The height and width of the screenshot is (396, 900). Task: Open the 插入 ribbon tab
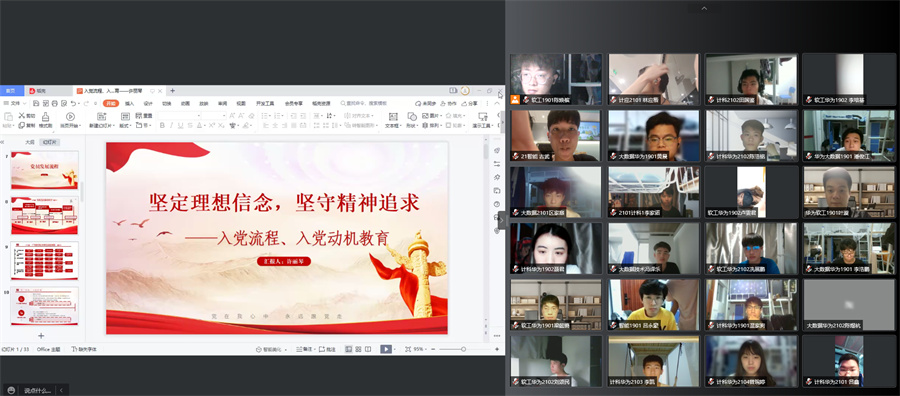click(130, 103)
